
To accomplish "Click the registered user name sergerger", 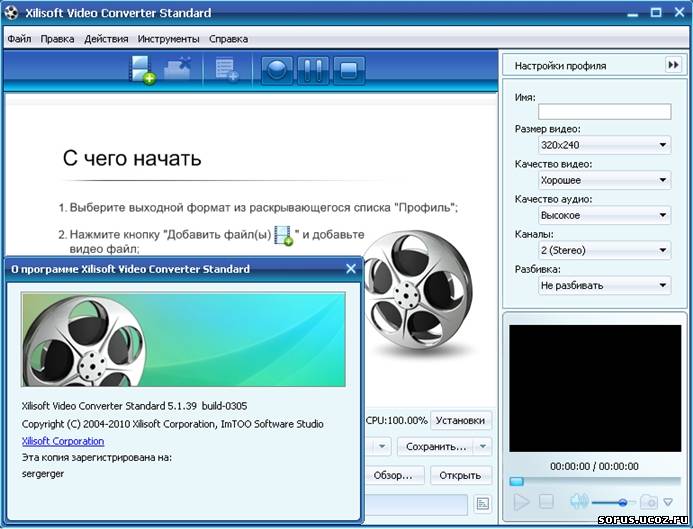I will coord(43,473).
